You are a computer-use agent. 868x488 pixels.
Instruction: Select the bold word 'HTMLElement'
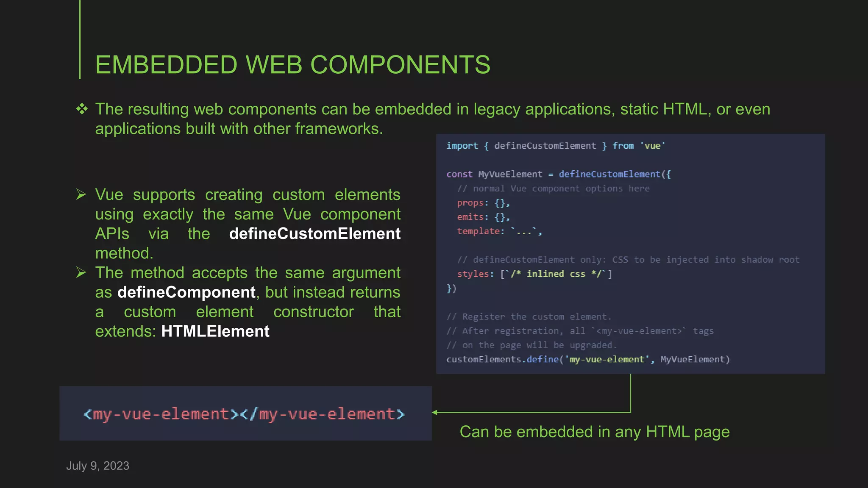coord(215,331)
